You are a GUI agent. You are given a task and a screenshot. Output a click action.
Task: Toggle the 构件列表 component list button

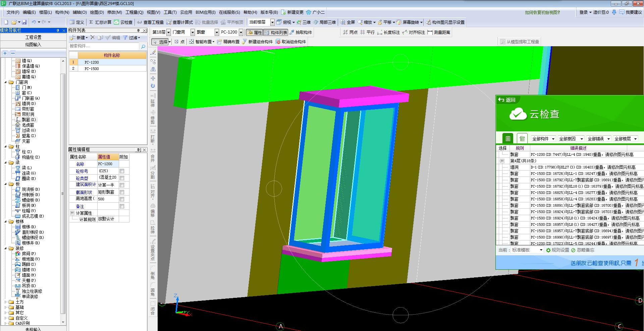point(275,32)
